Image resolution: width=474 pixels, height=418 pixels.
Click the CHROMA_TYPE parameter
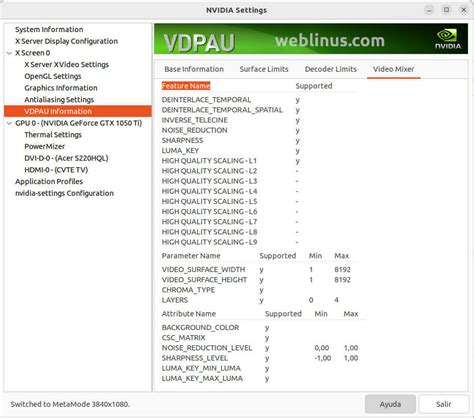188,290
